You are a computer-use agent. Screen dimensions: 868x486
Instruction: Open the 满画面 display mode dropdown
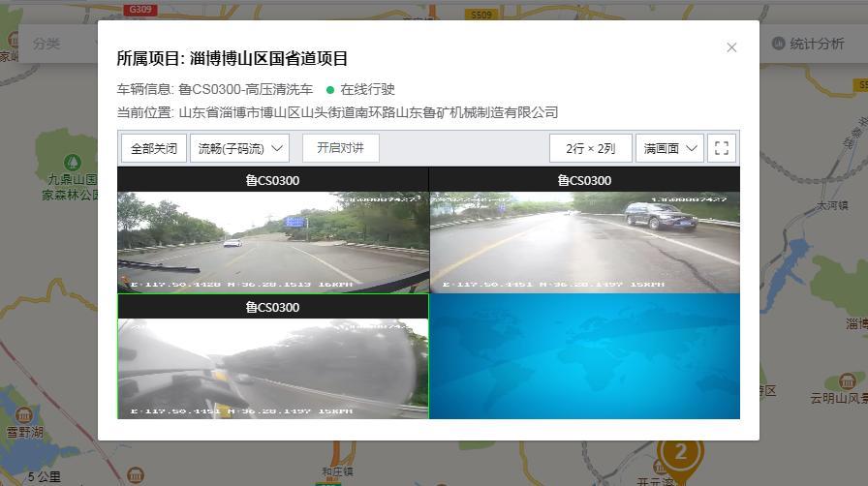tap(668, 148)
